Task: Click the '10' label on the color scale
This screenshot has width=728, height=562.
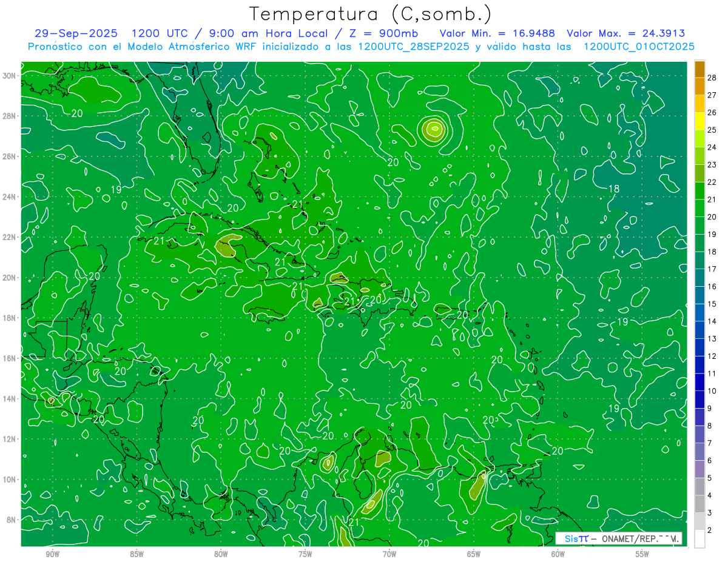Action: (x=712, y=391)
